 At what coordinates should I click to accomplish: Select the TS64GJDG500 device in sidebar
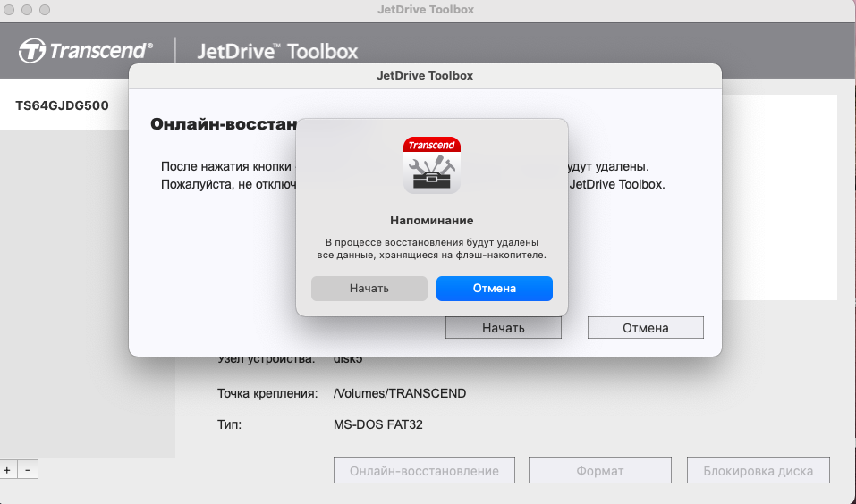(64, 105)
